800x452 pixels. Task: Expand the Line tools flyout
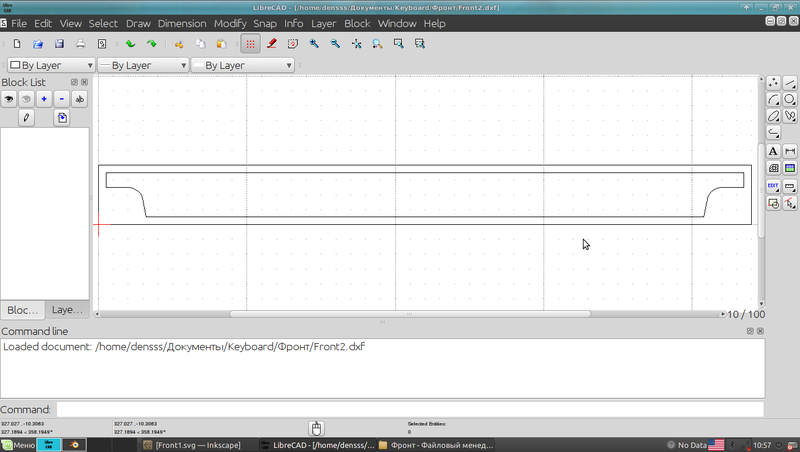[x=790, y=83]
